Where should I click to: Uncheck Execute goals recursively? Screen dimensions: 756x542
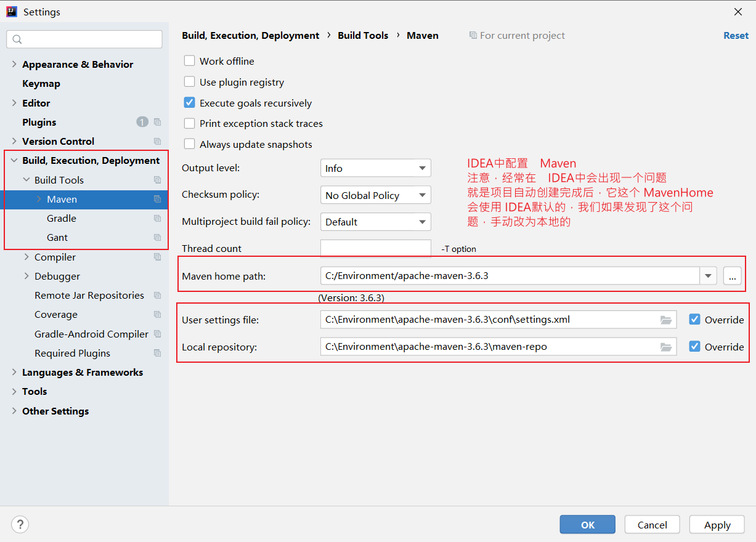click(x=190, y=103)
